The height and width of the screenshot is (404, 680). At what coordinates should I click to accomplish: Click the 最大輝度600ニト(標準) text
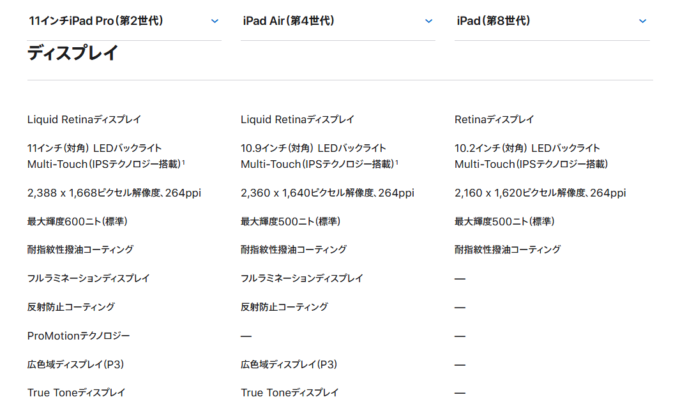coord(77,222)
